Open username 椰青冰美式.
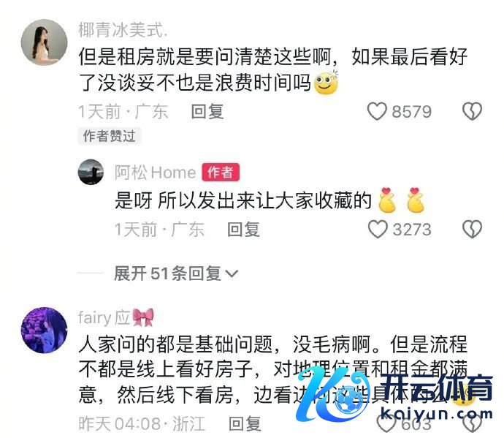 tap(123, 30)
